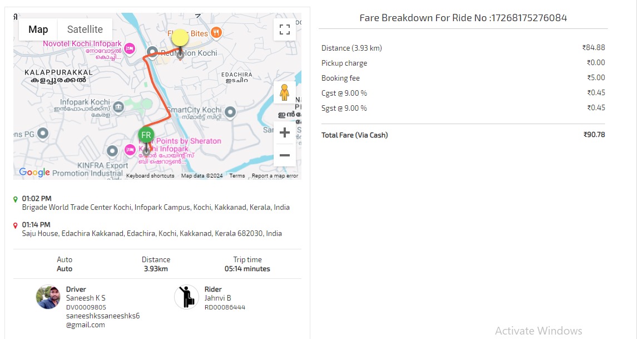644x339 pixels.
Task: Switch to Satellite view
Action: click(x=85, y=30)
